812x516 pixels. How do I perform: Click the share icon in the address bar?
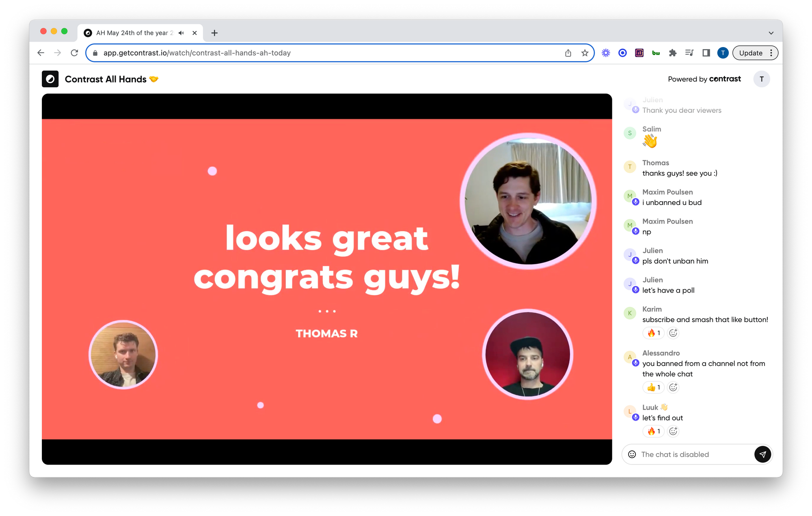[x=568, y=53]
